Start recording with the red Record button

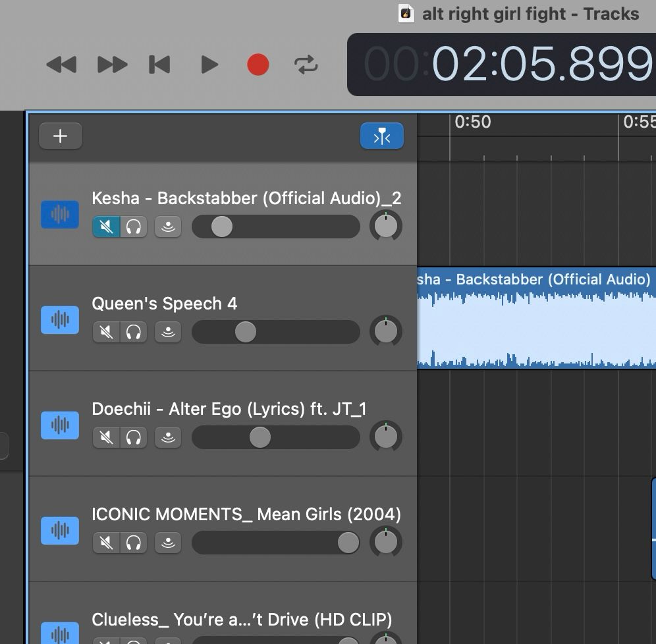tap(258, 65)
